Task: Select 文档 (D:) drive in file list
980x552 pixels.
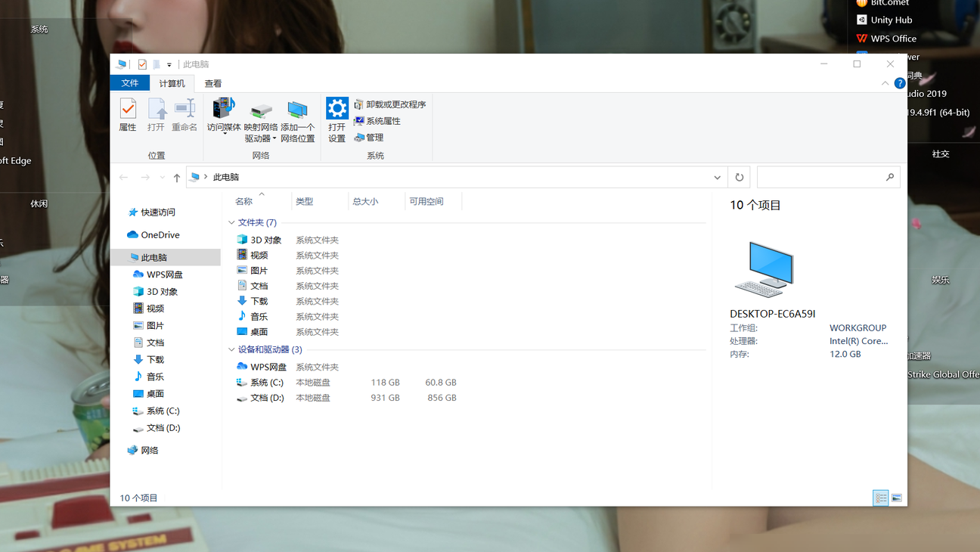Action: pyautogui.click(x=260, y=398)
